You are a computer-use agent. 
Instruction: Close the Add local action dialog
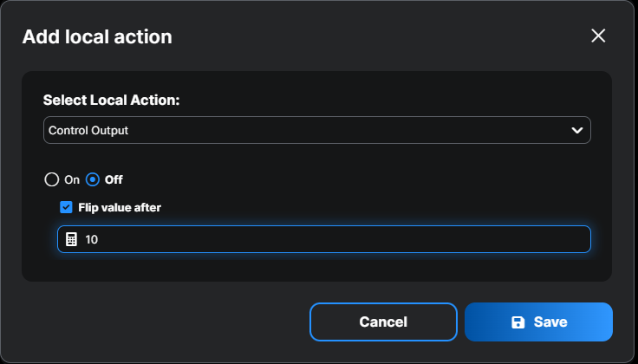tap(598, 36)
